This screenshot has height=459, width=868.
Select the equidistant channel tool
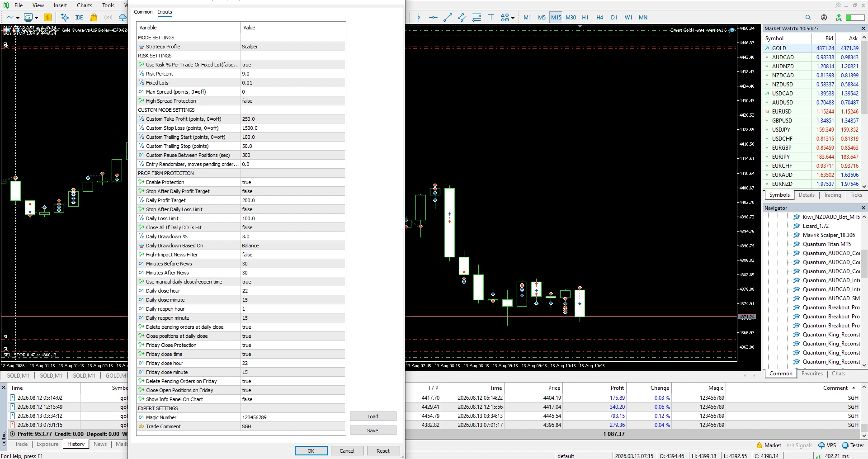point(462,18)
